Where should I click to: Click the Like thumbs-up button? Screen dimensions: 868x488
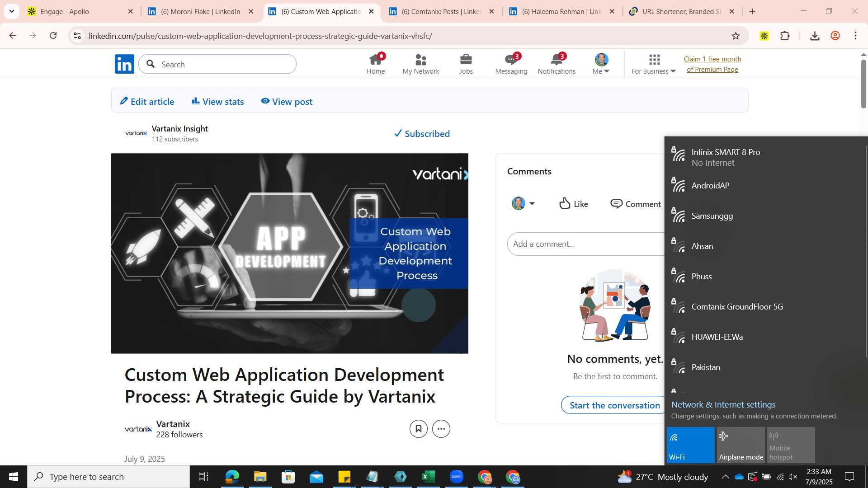click(574, 204)
